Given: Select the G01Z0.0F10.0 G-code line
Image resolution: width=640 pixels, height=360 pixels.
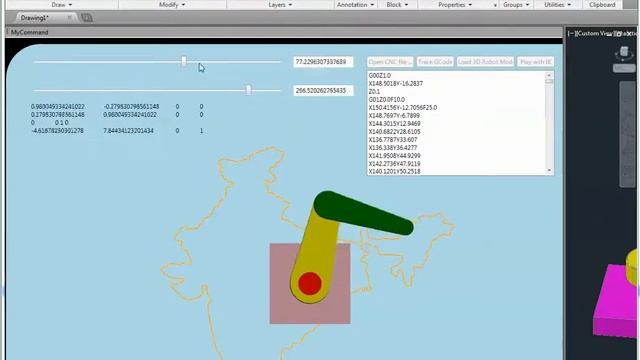Looking at the screenshot, I should [387, 100].
